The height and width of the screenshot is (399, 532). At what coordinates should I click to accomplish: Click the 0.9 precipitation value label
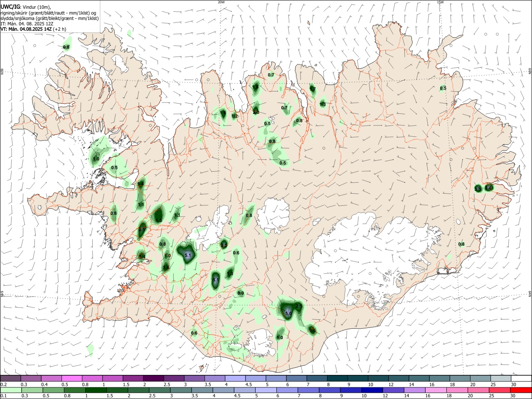241,293
